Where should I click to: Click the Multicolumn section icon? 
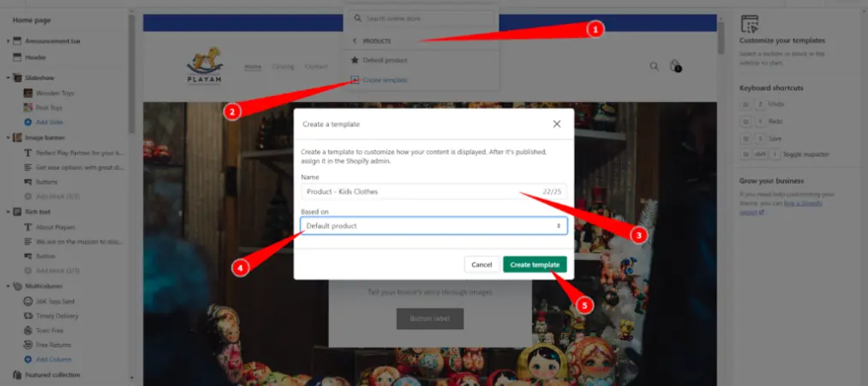click(x=16, y=286)
